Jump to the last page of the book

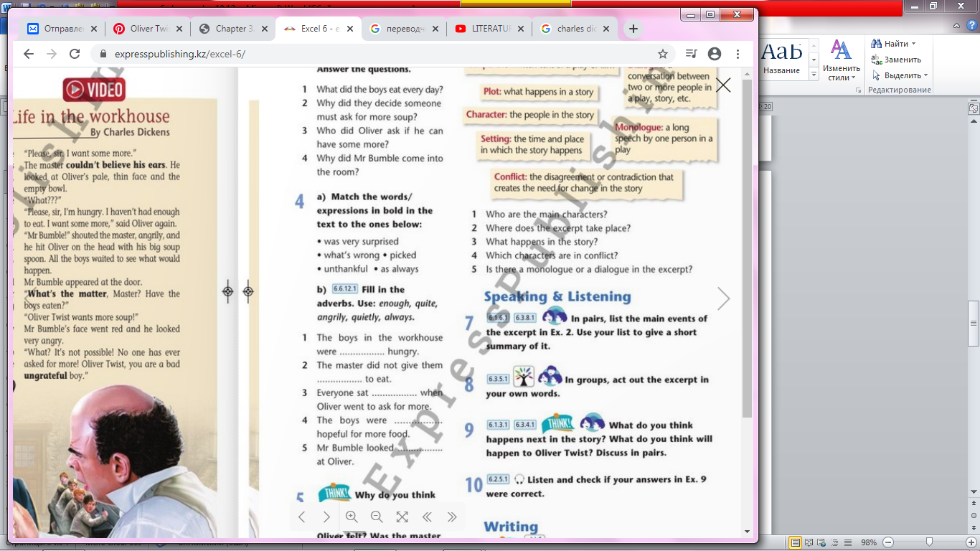pyautogui.click(x=451, y=517)
